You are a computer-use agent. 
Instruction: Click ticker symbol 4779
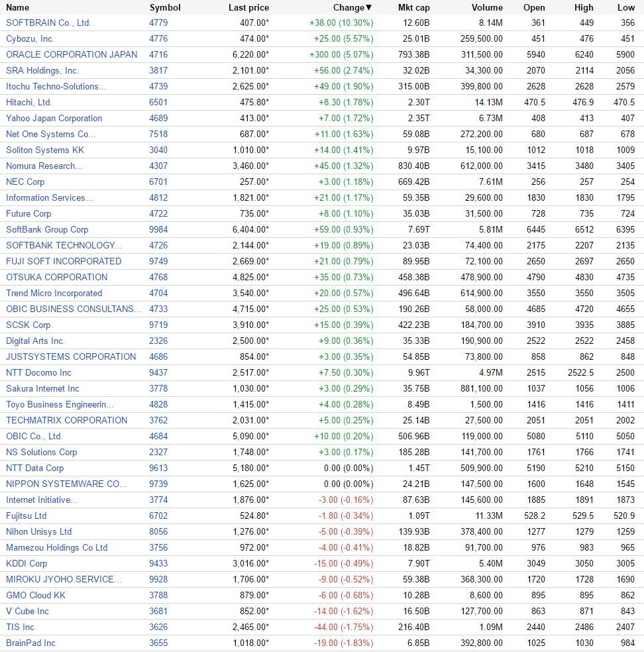click(158, 23)
